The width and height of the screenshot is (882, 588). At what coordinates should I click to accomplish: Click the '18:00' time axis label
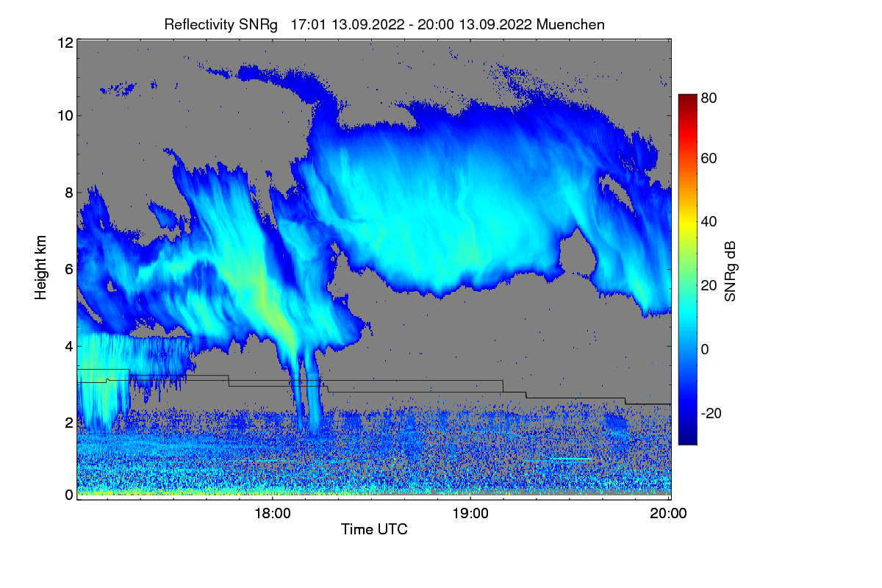click(x=272, y=514)
